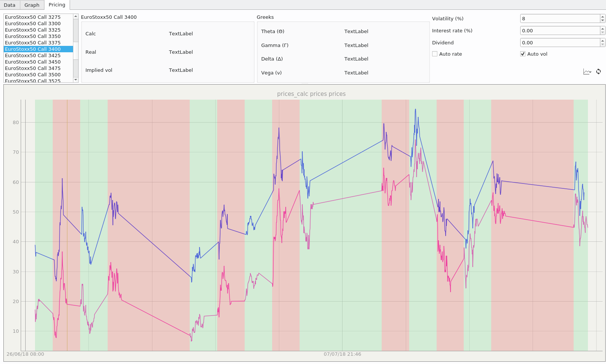Step Dividend up with its arrow
Viewport: 606px width, 364px height.
(x=603, y=41)
